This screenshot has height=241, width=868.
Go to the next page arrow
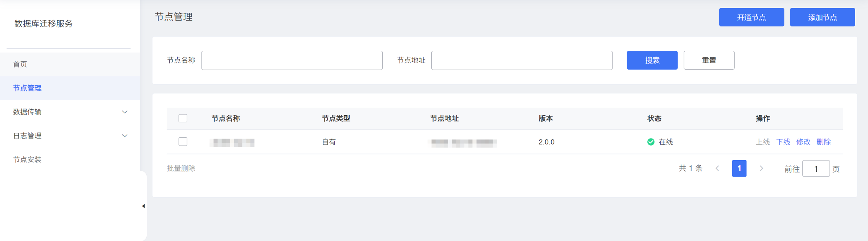click(761, 168)
